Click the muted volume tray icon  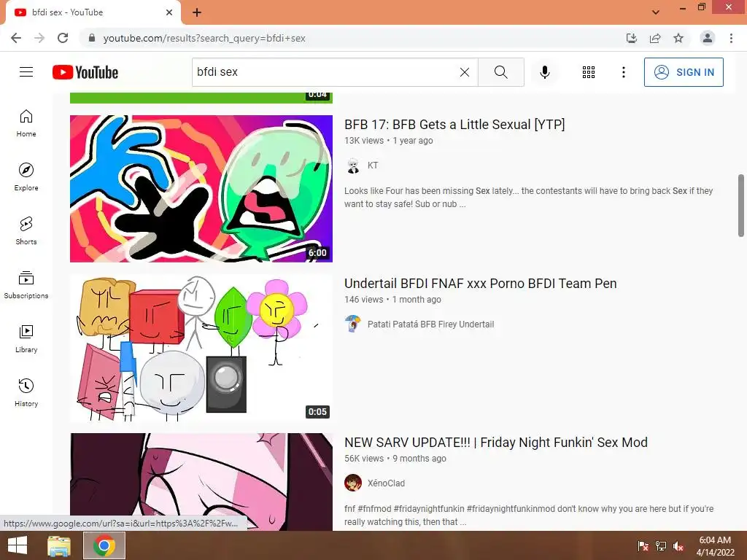[678, 546]
